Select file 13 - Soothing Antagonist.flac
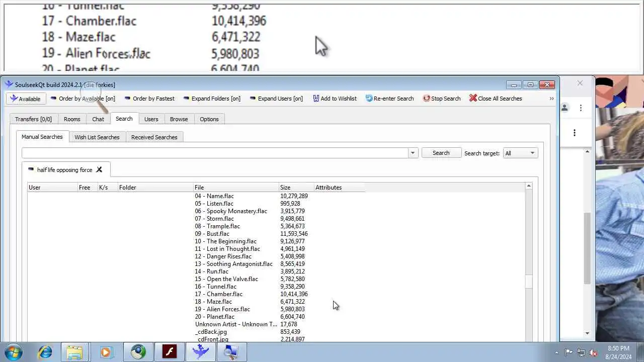Viewport: 644px width, 362px height. (x=233, y=264)
